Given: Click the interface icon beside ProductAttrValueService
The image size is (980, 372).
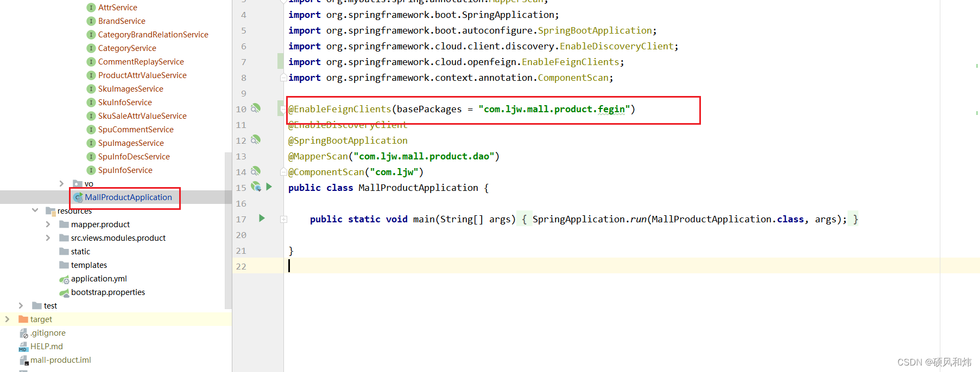Looking at the screenshot, I should pos(91,75).
